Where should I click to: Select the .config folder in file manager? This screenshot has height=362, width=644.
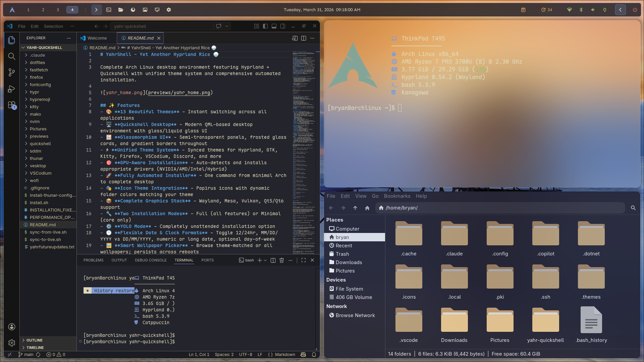500,239
